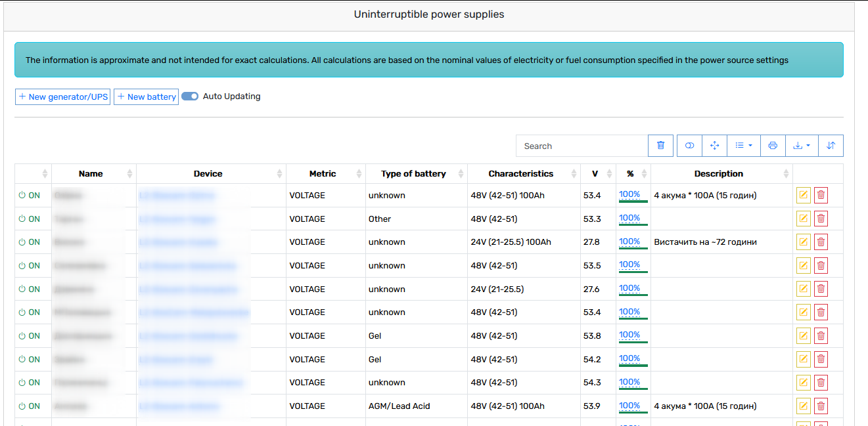Image resolution: width=868 pixels, height=426 pixels.
Task: Click the sort arrows toolbar icon
Action: coord(831,146)
